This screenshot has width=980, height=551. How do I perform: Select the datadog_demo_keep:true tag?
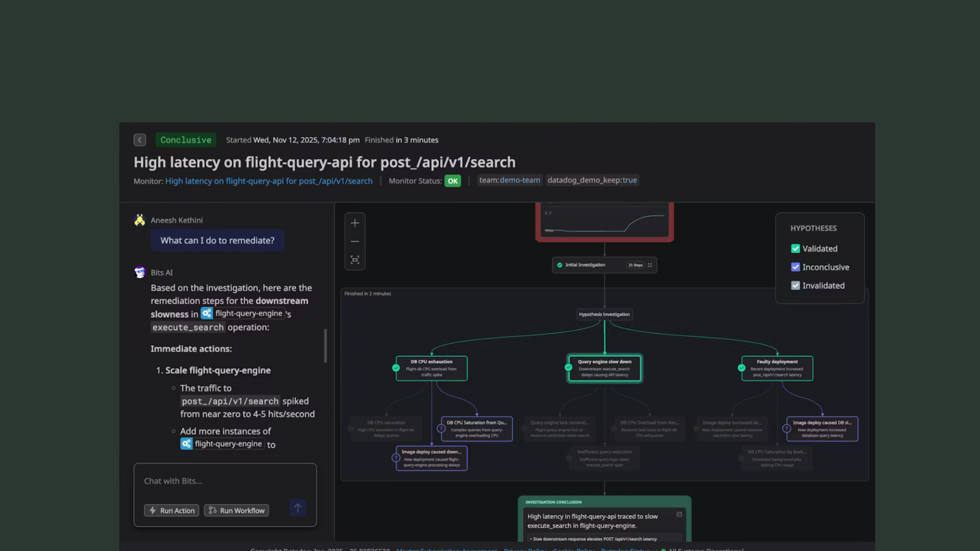point(592,180)
